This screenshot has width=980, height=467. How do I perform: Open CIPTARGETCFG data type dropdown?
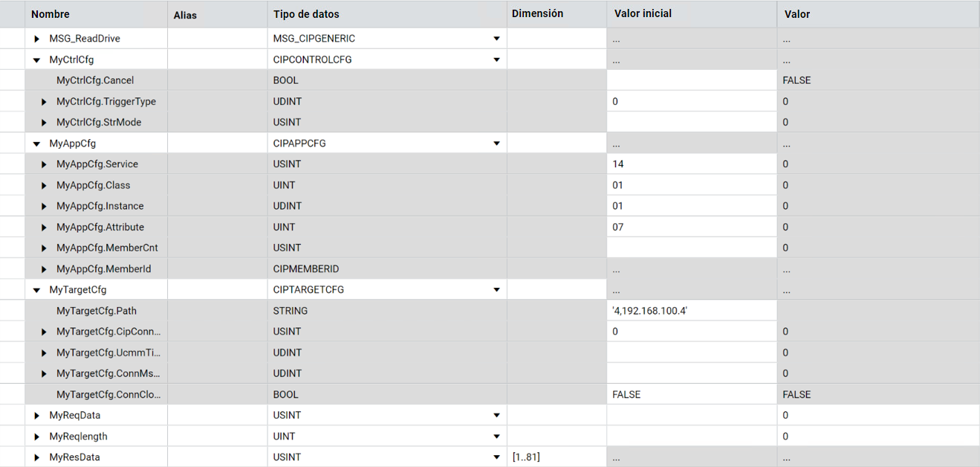tap(496, 290)
